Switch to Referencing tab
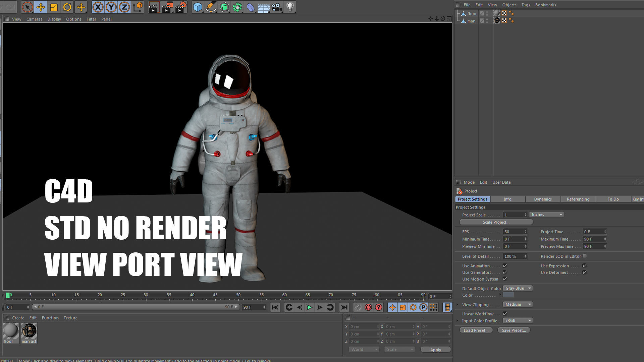The width and height of the screenshot is (644, 362). pyautogui.click(x=578, y=199)
